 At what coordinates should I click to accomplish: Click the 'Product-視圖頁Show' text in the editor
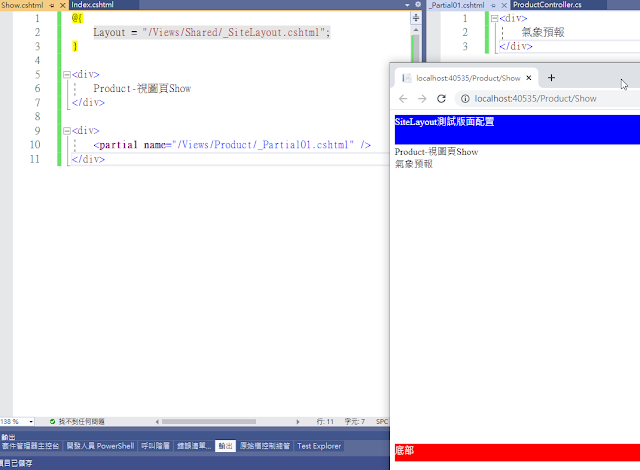[x=142, y=88]
